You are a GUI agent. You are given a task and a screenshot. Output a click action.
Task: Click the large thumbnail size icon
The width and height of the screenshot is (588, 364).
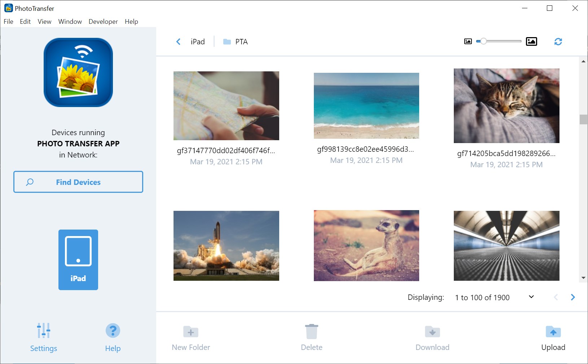coord(531,41)
